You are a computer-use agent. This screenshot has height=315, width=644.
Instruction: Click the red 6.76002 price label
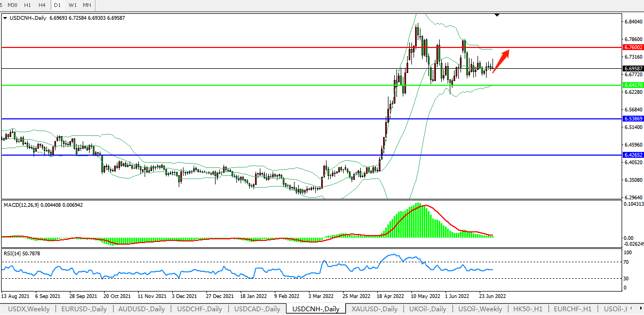(x=633, y=47)
